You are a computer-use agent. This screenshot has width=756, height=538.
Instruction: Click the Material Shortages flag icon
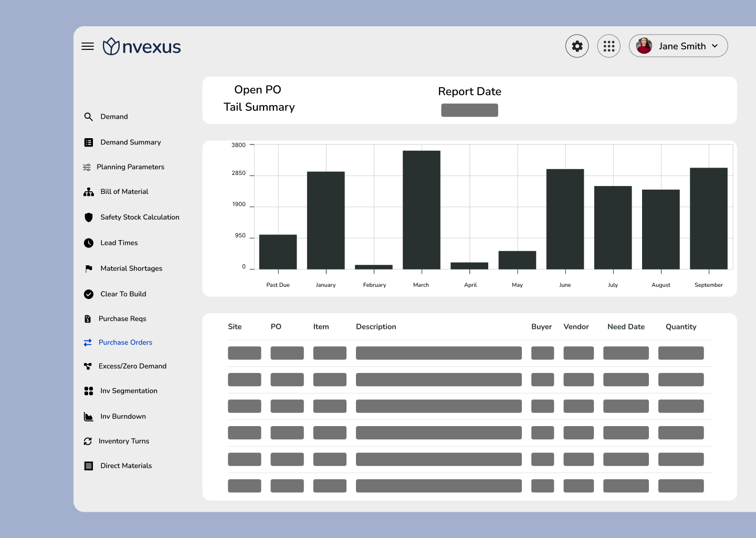(x=88, y=268)
